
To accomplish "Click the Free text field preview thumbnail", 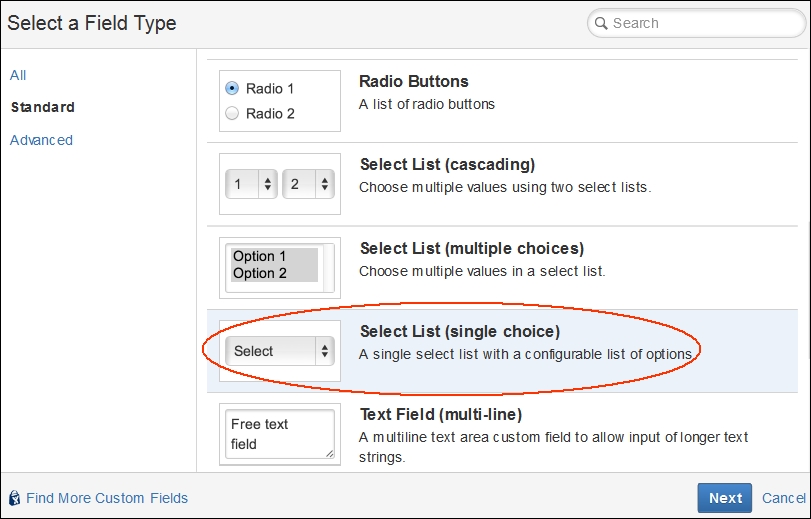I will tap(280, 434).
